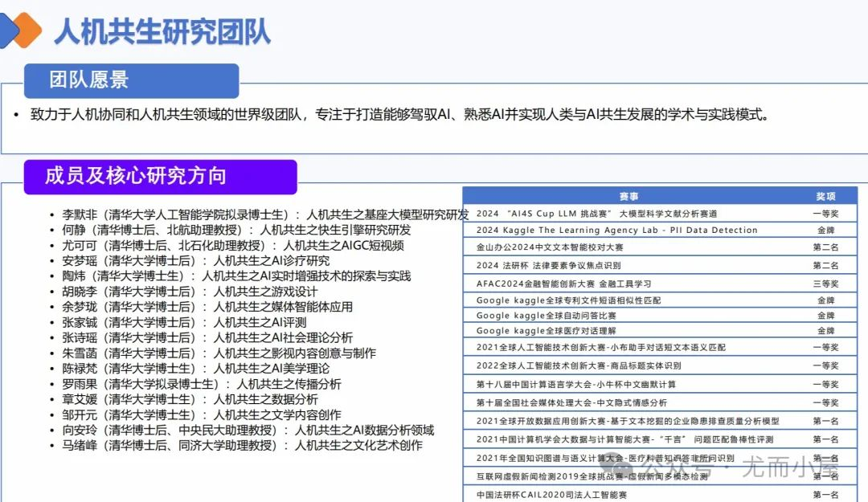This screenshot has height=502, width=868.
Task: Click 第一名 in the CAIL2020 row
Action: [825, 495]
